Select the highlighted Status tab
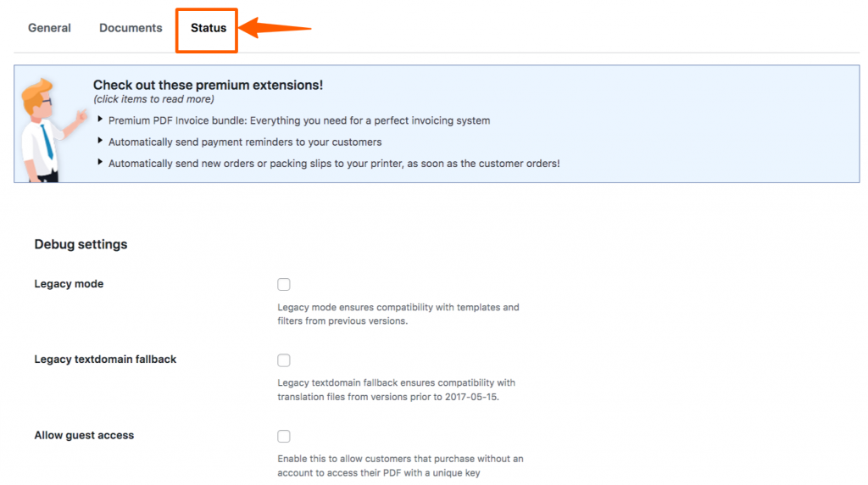868x485 pixels. click(x=209, y=28)
